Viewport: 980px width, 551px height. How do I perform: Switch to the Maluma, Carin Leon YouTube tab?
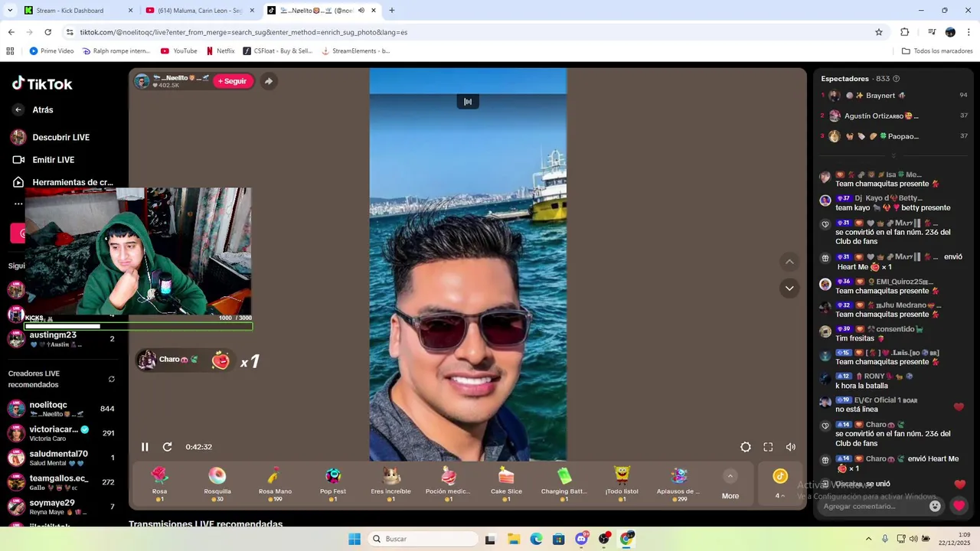coord(200,11)
